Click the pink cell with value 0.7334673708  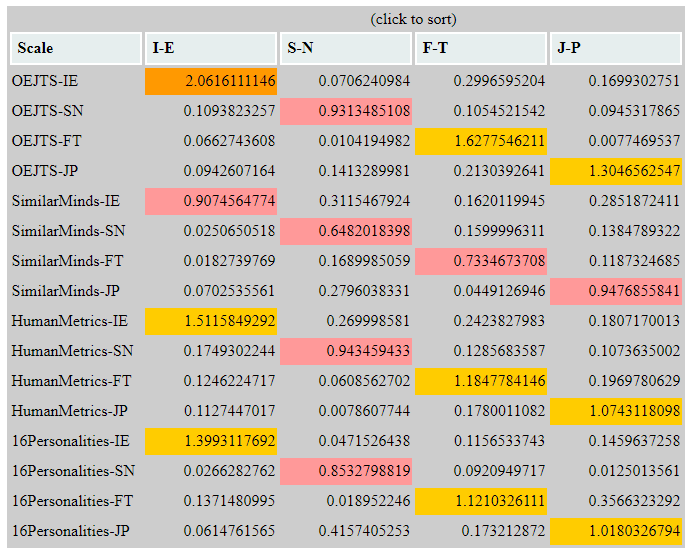(481, 261)
